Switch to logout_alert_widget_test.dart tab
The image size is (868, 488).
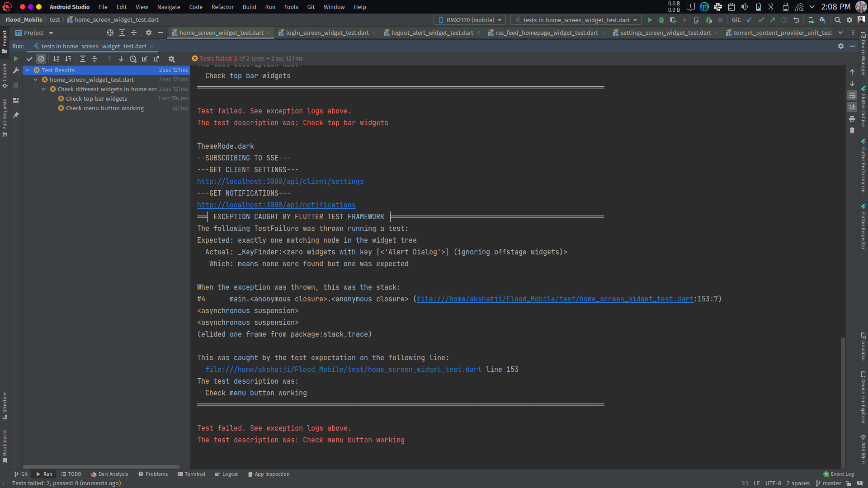coord(432,33)
